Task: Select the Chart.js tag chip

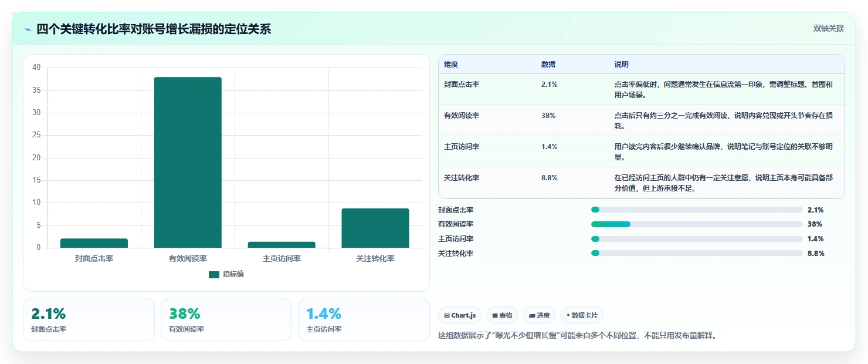Action: tap(460, 315)
